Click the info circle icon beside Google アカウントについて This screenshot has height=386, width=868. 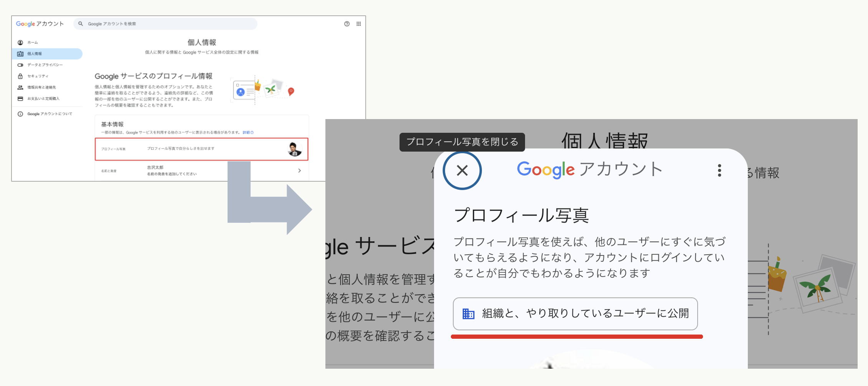pos(20,114)
